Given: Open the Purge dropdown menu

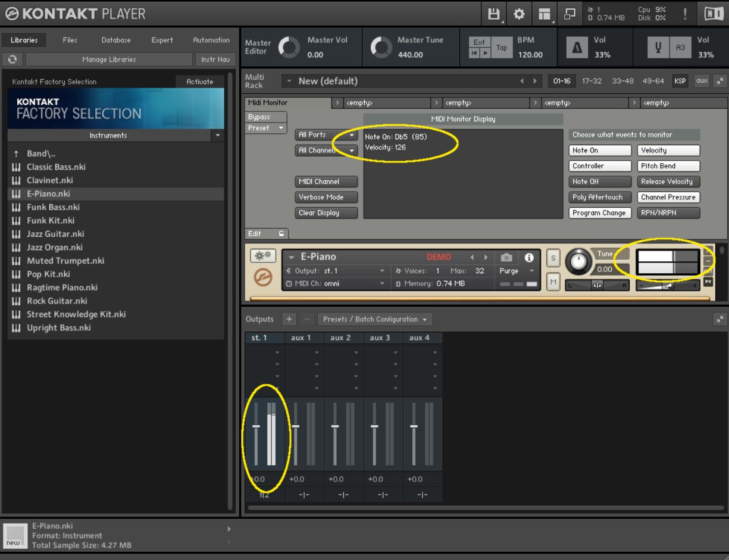Looking at the screenshot, I should 517,271.
